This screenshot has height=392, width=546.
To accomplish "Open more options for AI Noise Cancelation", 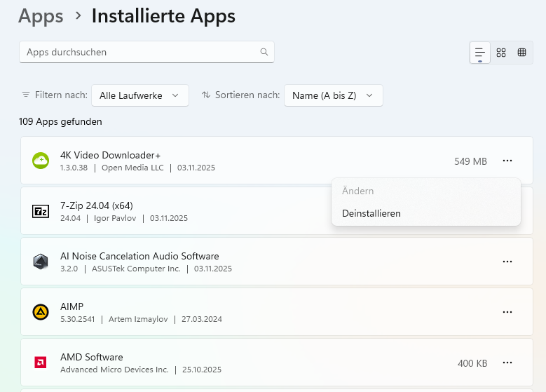I will pyautogui.click(x=507, y=262).
